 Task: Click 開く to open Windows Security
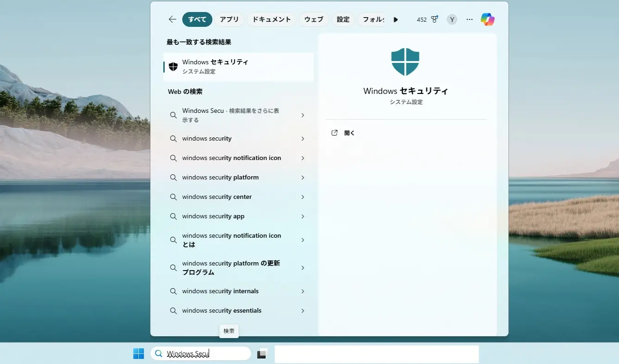(x=349, y=133)
